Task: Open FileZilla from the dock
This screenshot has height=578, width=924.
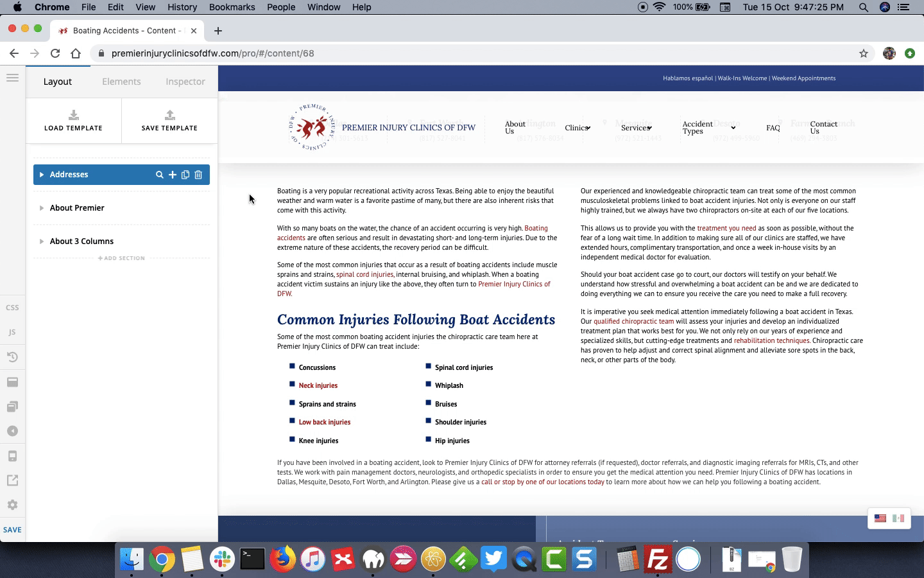Action: pyautogui.click(x=658, y=559)
